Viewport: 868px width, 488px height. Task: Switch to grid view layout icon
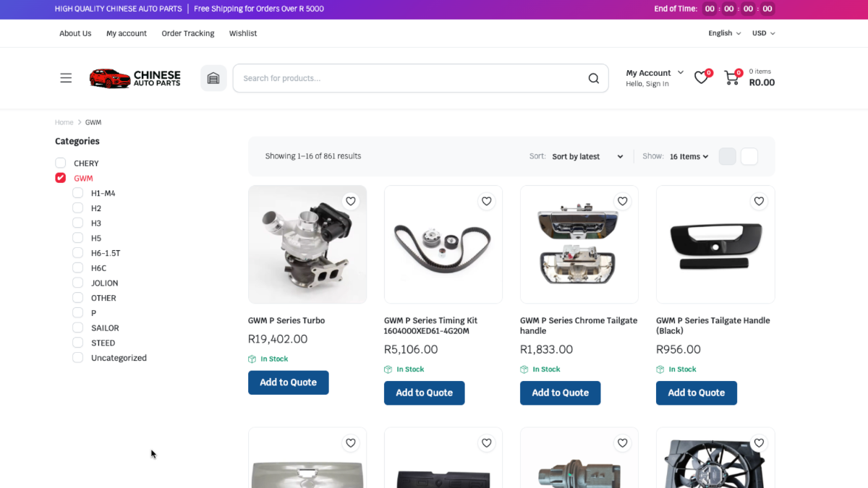pyautogui.click(x=727, y=155)
